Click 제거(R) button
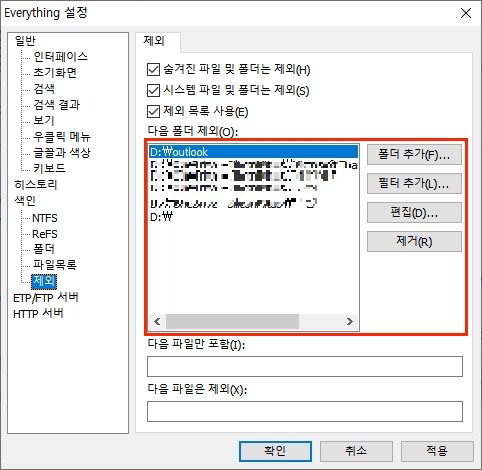 click(x=414, y=241)
